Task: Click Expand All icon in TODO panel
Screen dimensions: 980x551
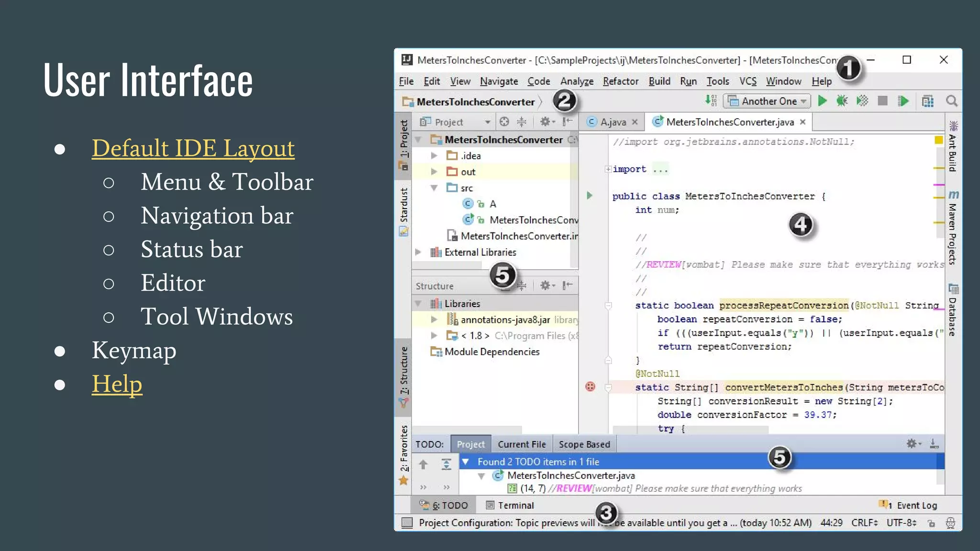Action: pos(446,464)
